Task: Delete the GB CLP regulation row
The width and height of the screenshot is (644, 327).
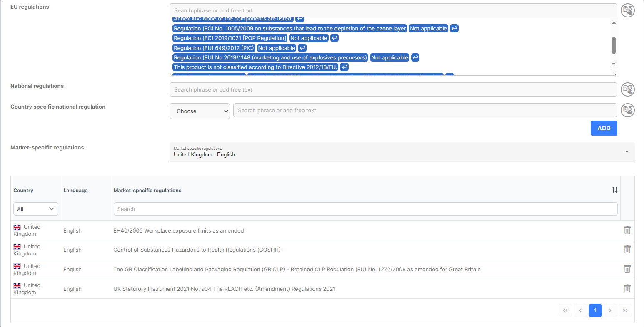Action: tap(627, 269)
